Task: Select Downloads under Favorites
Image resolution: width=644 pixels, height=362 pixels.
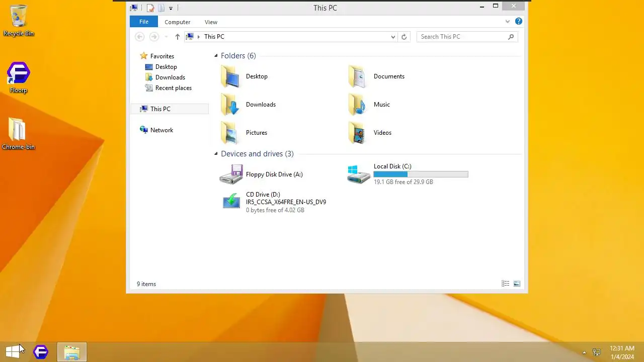Action: (170, 77)
